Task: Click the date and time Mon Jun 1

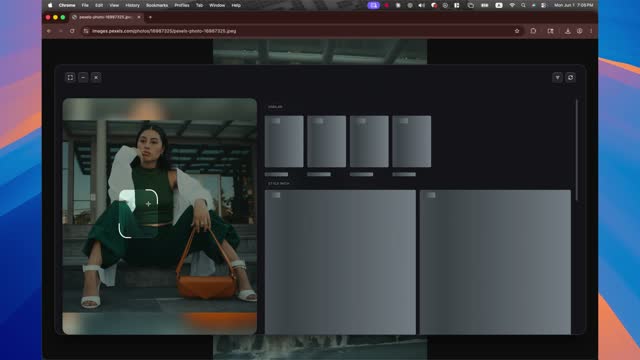Action: click(x=573, y=5)
